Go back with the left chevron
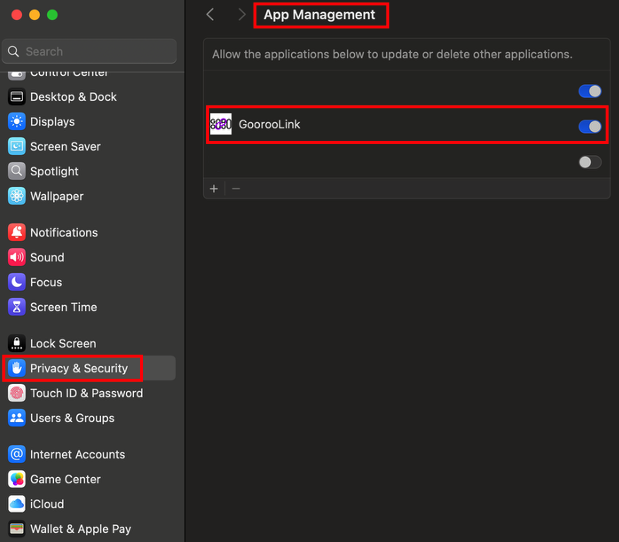The image size is (619, 542). [x=210, y=15]
